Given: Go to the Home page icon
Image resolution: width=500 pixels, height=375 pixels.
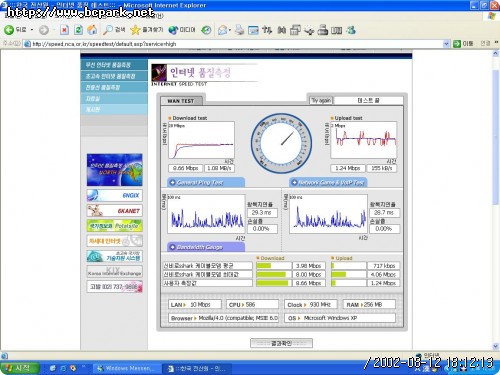Looking at the screenshot, I should (x=92, y=30).
